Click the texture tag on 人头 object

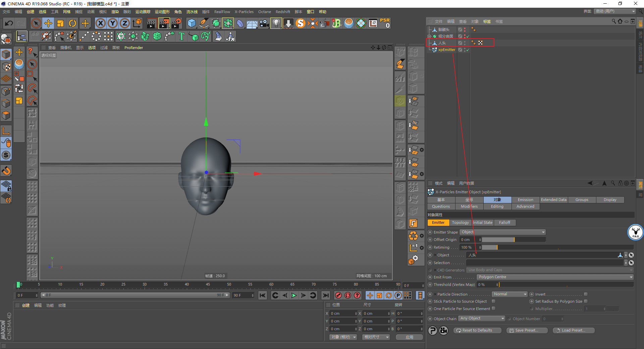(481, 43)
